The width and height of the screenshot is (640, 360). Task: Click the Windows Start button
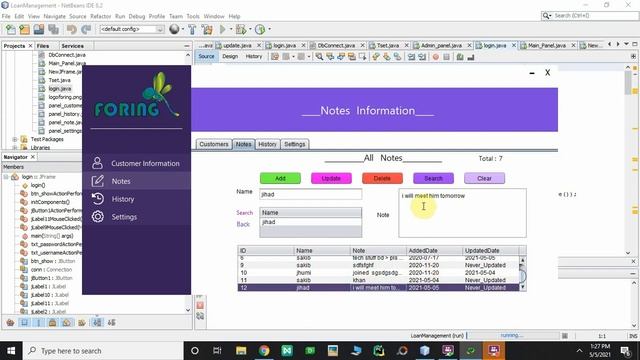(x=11, y=351)
